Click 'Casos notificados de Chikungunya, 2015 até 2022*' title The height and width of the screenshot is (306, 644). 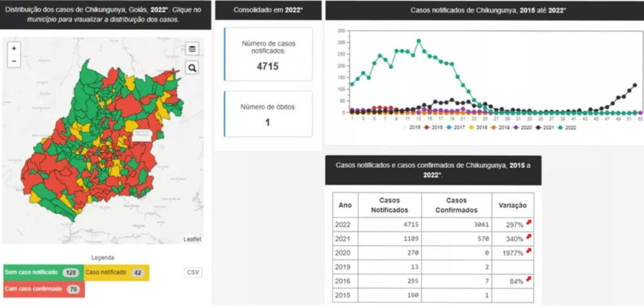click(488, 10)
